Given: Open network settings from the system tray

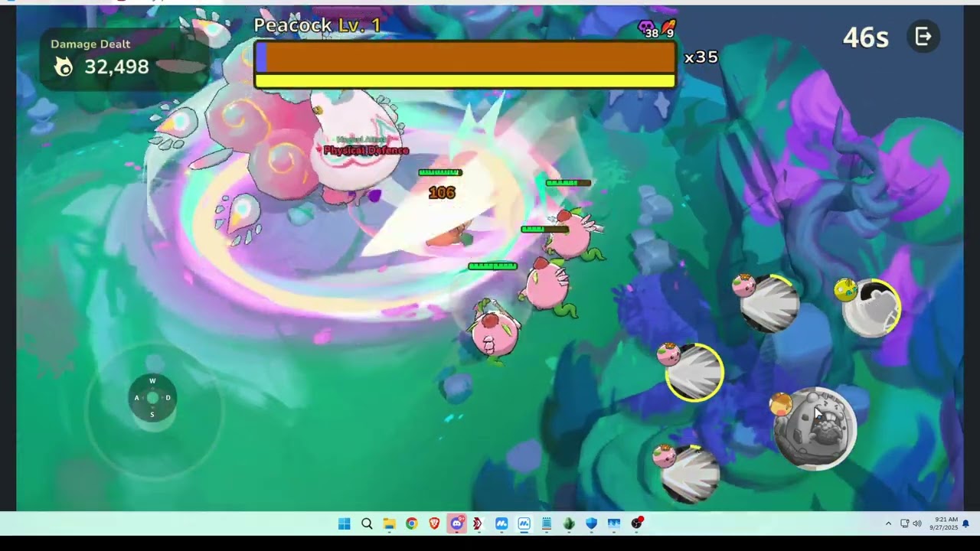Looking at the screenshot, I should point(904,523).
